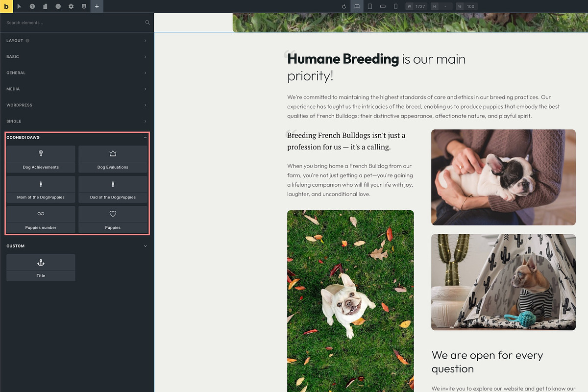Click the reload canvas icon
This screenshot has width=588, height=392.
344,6
